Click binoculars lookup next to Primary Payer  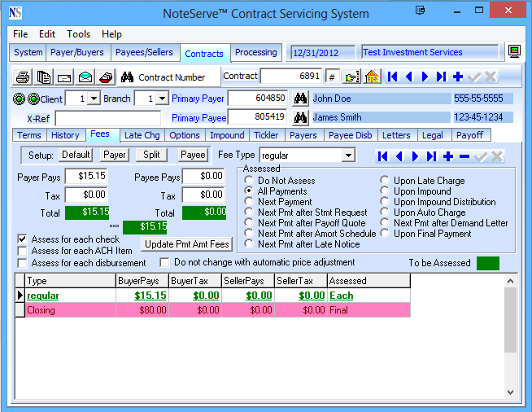point(300,98)
